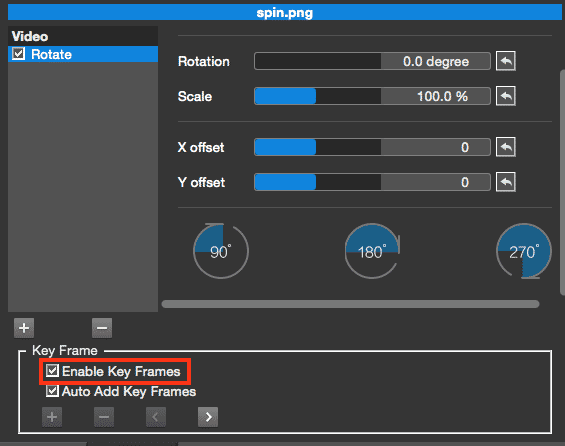Go to the previous key frame
This screenshot has width=565, height=446.
tap(156, 417)
